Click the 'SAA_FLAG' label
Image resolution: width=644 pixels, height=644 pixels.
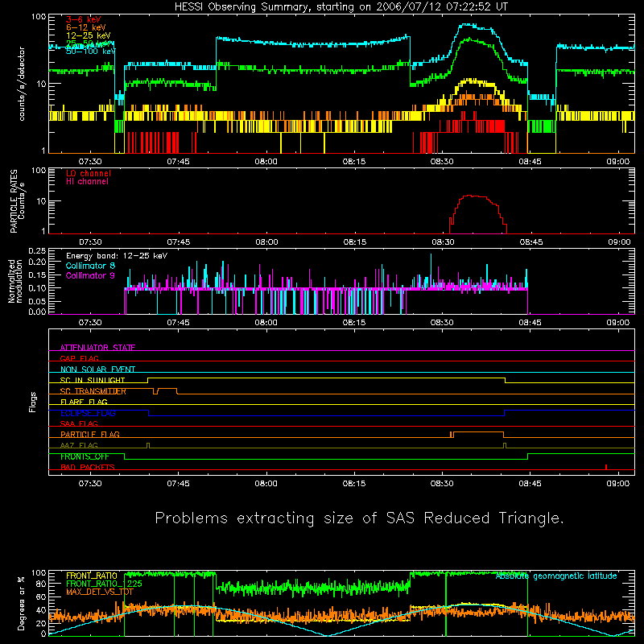click(x=79, y=423)
